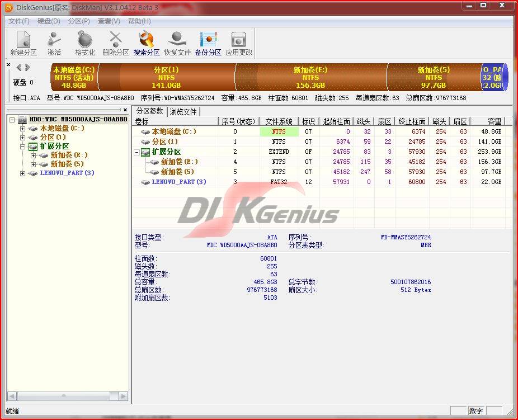The width and height of the screenshot is (518, 420).
Task: Select 新加卷(5) 97.7GB segment in disk bar
Action: (434, 77)
